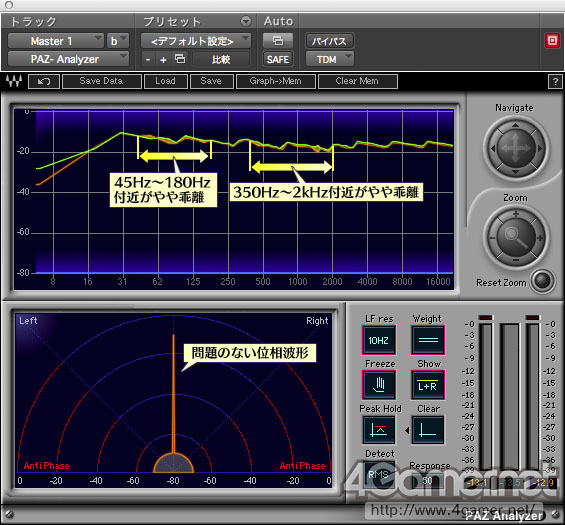Click the right meter clip indicator

[533, 317]
